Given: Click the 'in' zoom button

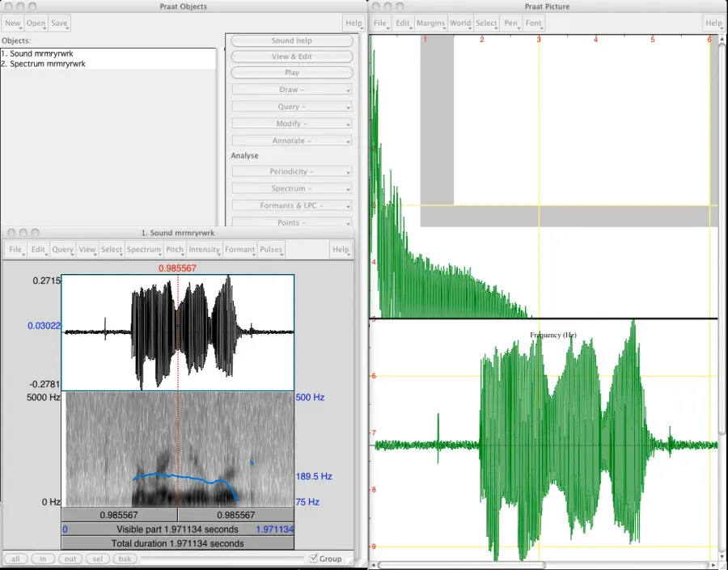Looking at the screenshot, I should pos(43,559).
